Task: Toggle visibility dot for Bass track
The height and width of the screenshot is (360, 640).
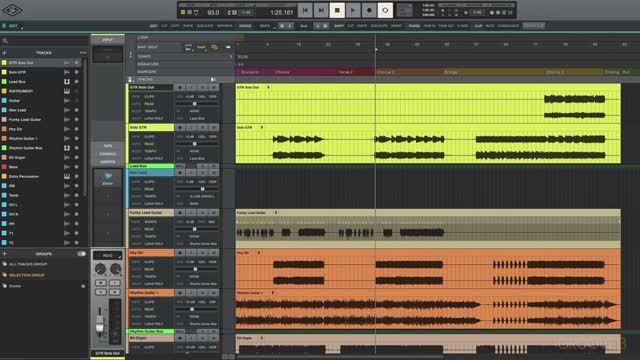Action: [x=76, y=167]
